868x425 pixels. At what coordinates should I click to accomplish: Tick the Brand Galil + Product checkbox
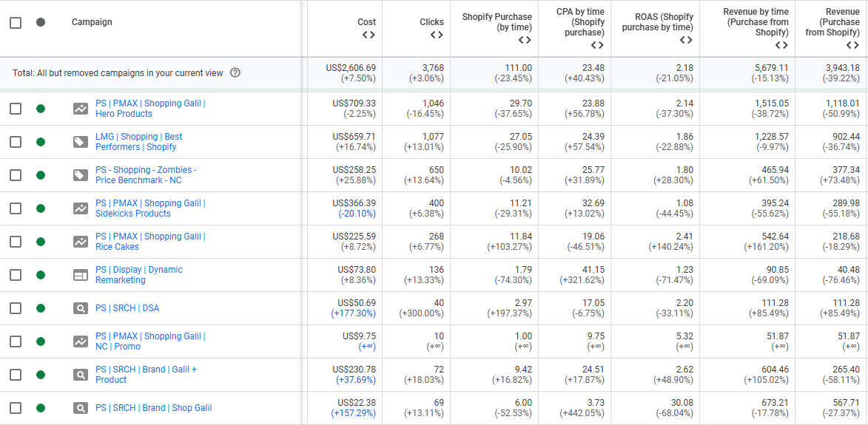pyautogui.click(x=16, y=375)
